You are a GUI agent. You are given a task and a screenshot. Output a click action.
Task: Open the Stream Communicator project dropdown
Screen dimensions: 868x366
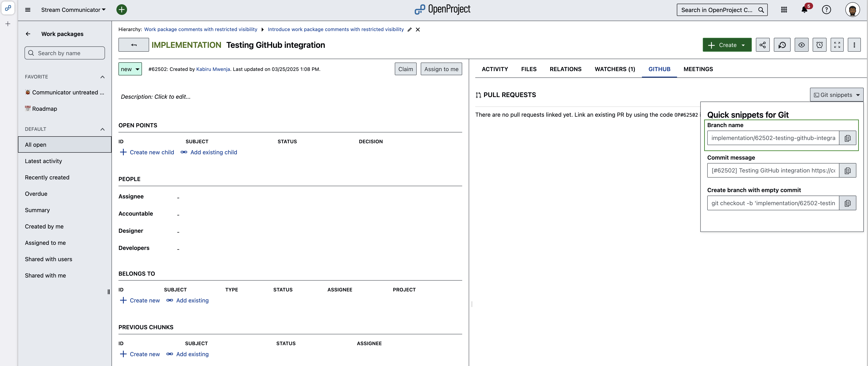(x=73, y=10)
